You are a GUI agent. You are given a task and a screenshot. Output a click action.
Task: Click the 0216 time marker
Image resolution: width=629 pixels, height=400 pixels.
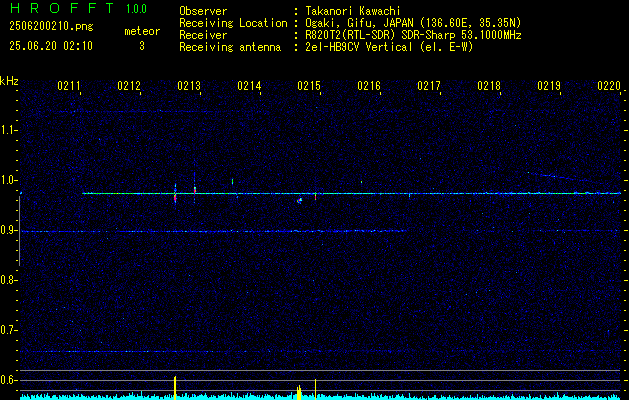(x=369, y=85)
